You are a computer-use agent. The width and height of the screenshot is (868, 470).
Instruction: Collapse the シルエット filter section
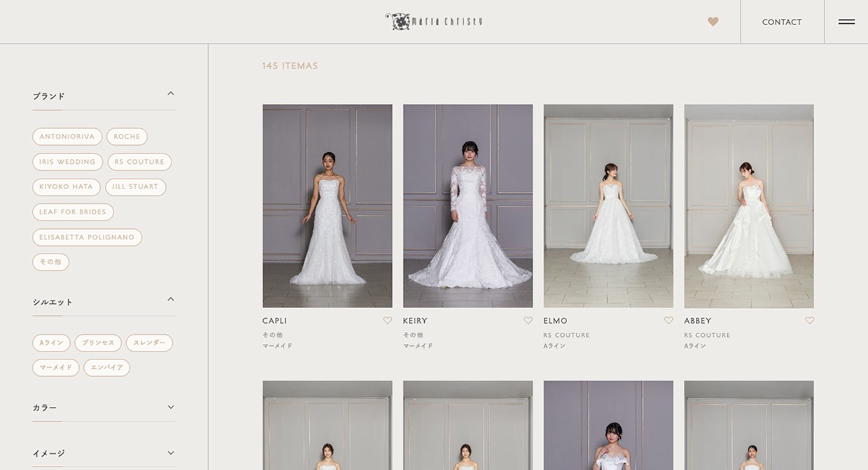(171, 299)
